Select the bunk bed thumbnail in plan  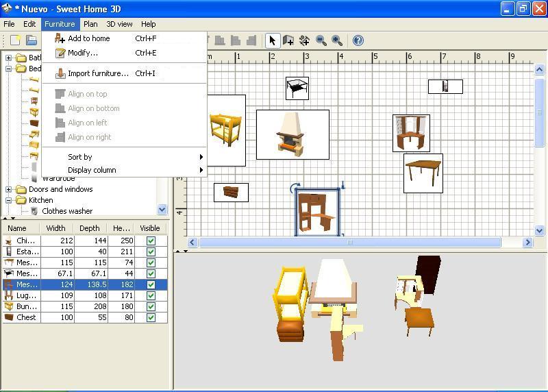226,130
